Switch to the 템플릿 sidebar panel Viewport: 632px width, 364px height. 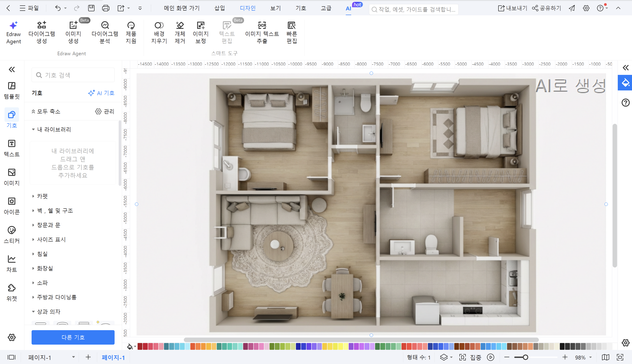pyautogui.click(x=12, y=90)
